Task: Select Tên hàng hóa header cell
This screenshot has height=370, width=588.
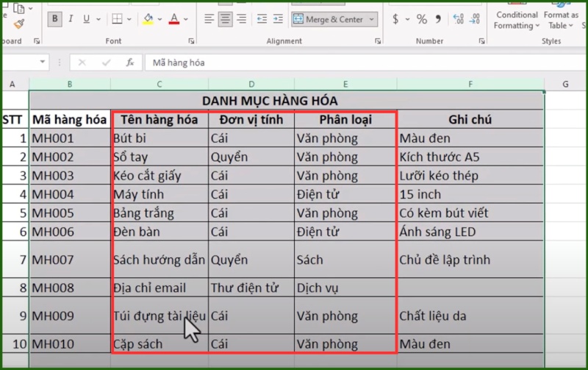Action: pyautogui.click(x=159, y=119)
